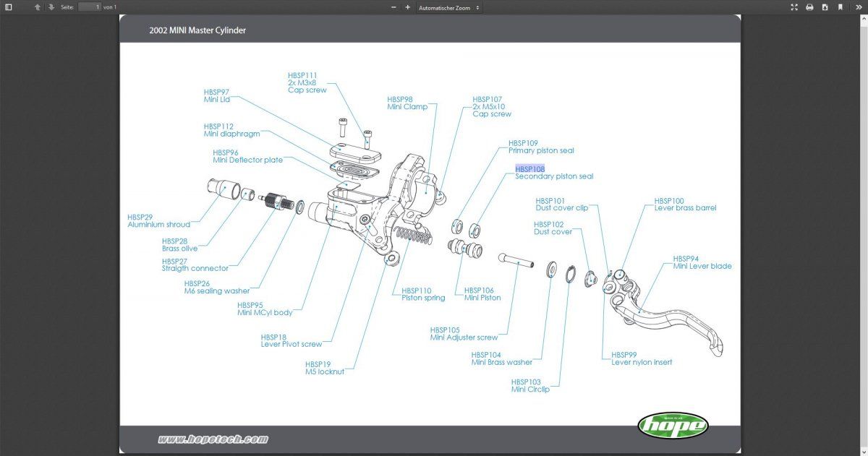868x456 pixels.
Task: Click the 'Straigth connector' label
Action: click(x=195, y=269)
